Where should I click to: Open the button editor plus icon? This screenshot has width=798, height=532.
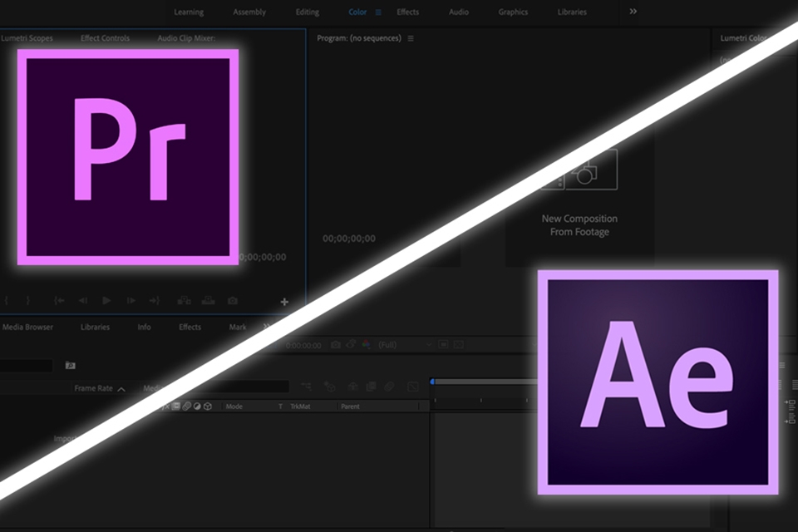(284, 301)
